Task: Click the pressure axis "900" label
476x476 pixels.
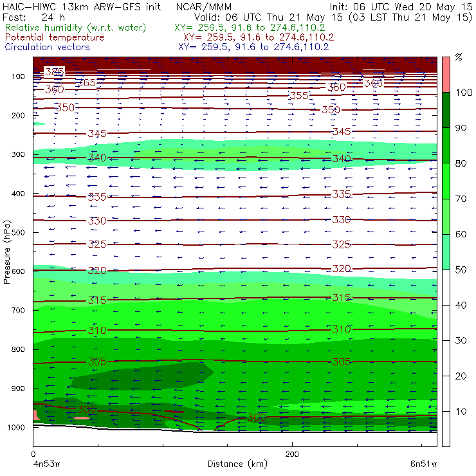Action: (18, 389)
